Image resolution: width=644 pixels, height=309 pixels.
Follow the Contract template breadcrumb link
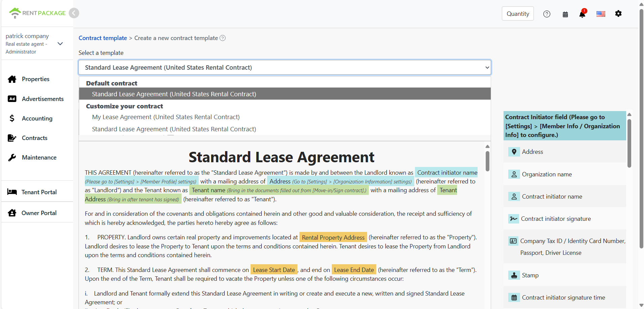103,38
